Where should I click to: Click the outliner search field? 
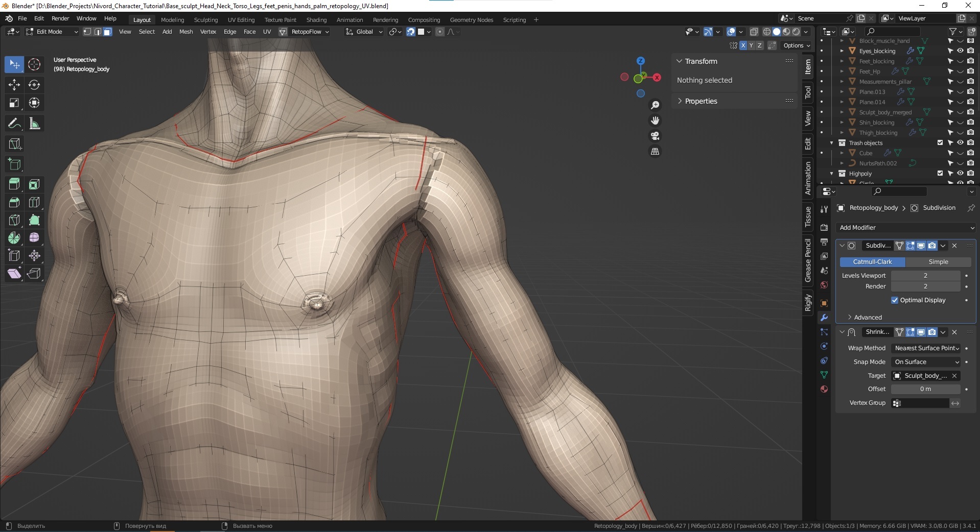pyautogui.click(x=893, y=32)
